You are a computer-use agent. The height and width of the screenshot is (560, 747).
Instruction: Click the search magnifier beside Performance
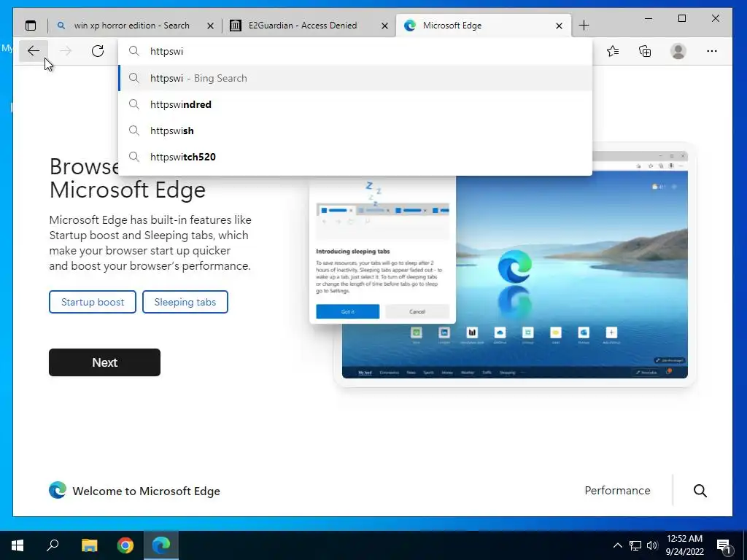pos(700,491)
